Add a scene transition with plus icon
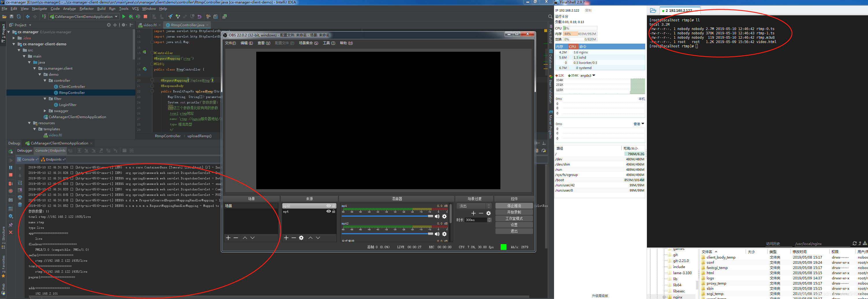This screenshot has width=868, height=299. [x=474, y=213]
